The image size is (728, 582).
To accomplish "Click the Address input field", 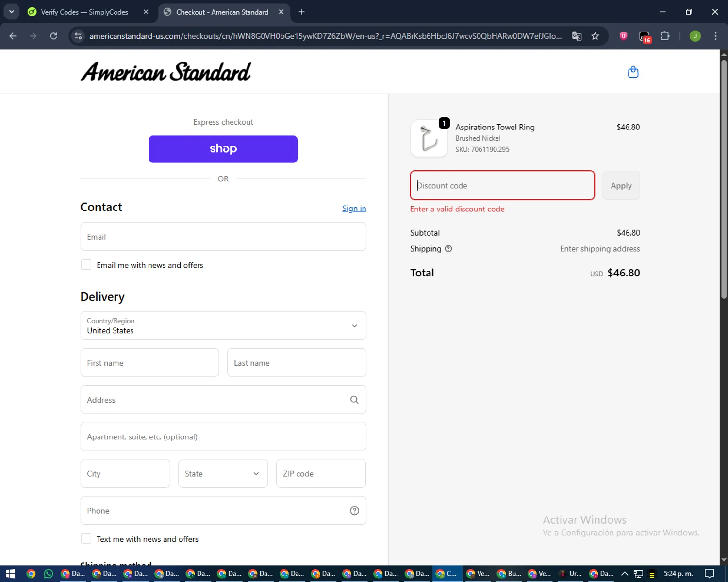I will click(x=223, y=400).
